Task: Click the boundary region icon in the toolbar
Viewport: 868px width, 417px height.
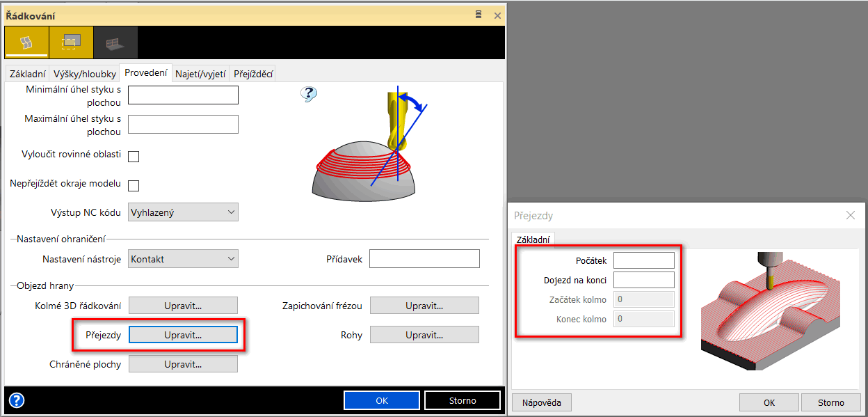Action: (71, 43)
